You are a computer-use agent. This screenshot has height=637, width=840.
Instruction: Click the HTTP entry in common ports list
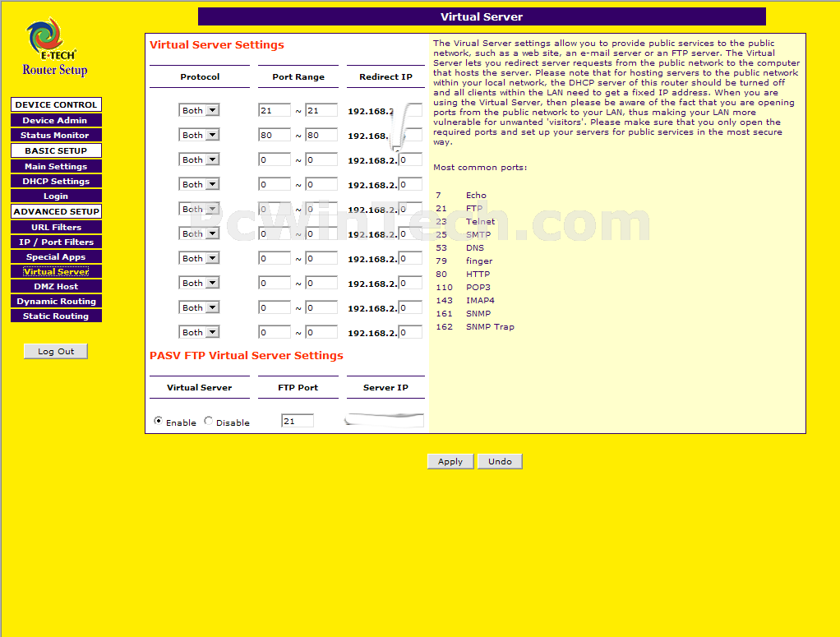tap(478, 275)
